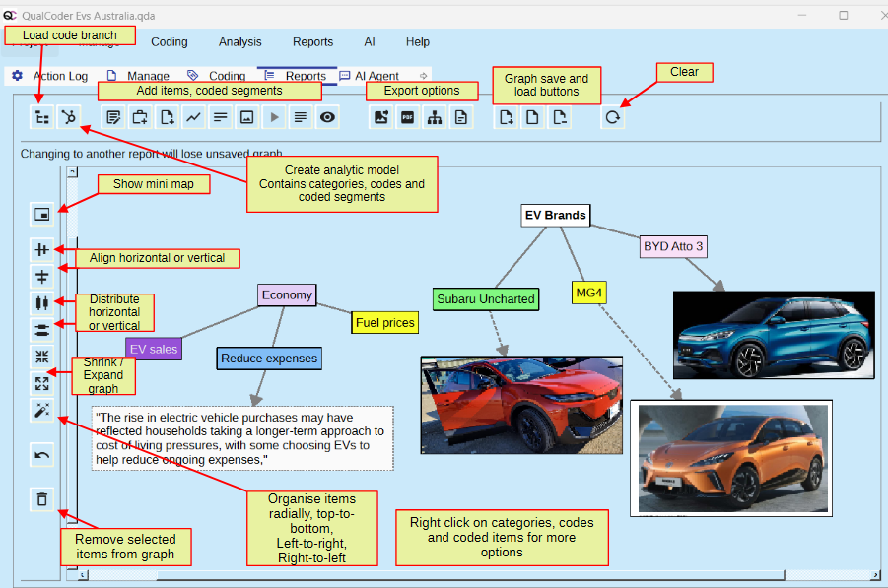
Task: Click the magic wand organise items icon
Action: [42, 411]
